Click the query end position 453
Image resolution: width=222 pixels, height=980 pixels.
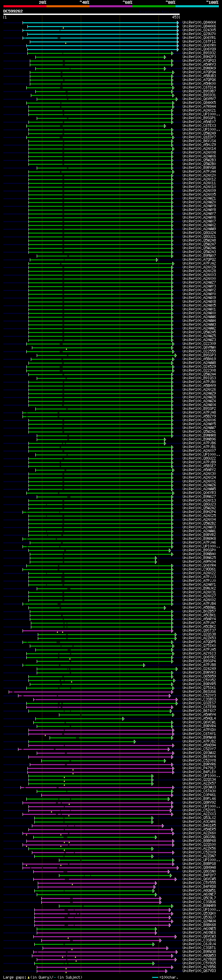tap(175, 17)
